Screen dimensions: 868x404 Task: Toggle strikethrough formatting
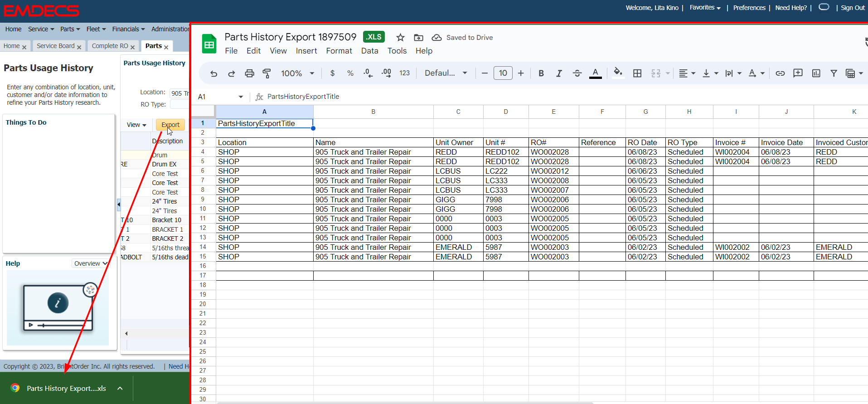577,73
